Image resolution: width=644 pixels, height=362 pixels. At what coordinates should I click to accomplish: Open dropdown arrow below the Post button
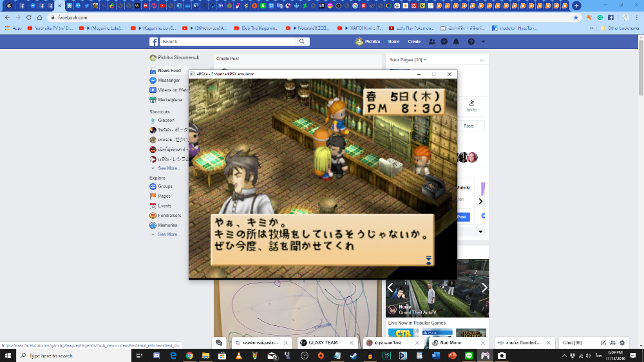point(480,232)
